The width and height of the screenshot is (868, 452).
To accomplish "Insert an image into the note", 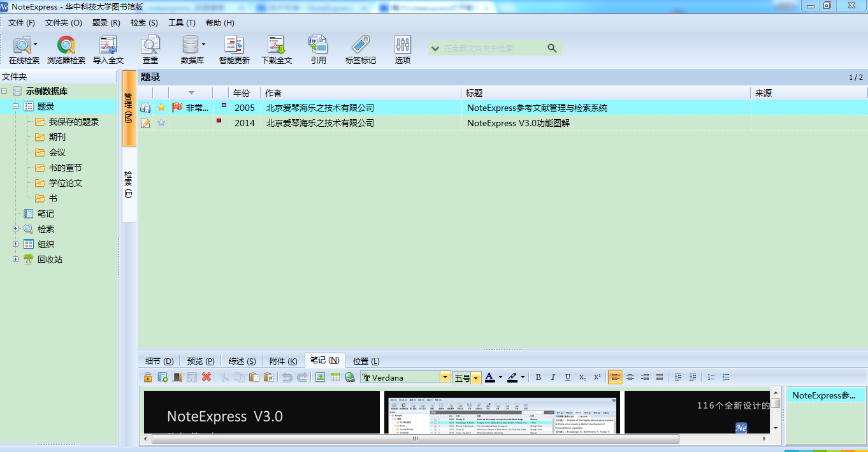I will 321,377.
